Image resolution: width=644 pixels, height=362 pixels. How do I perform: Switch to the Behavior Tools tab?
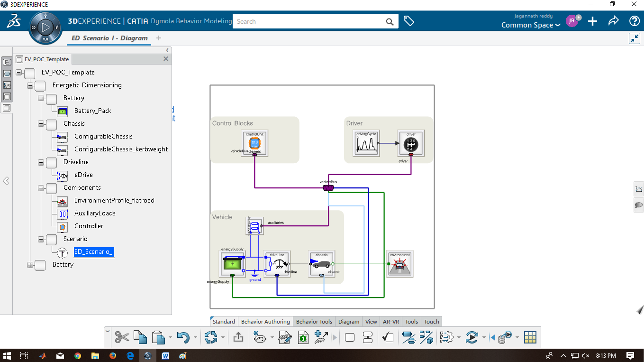[x=314, y=322]
